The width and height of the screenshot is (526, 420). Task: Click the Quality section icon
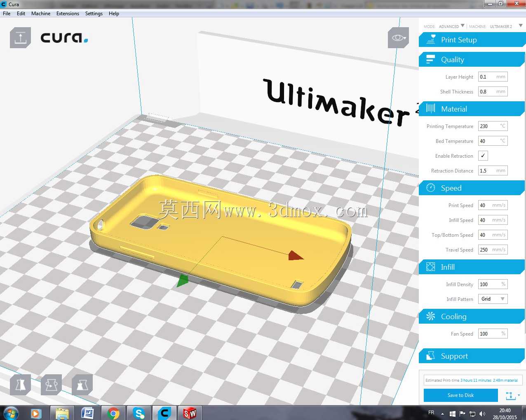pos(430,59)
